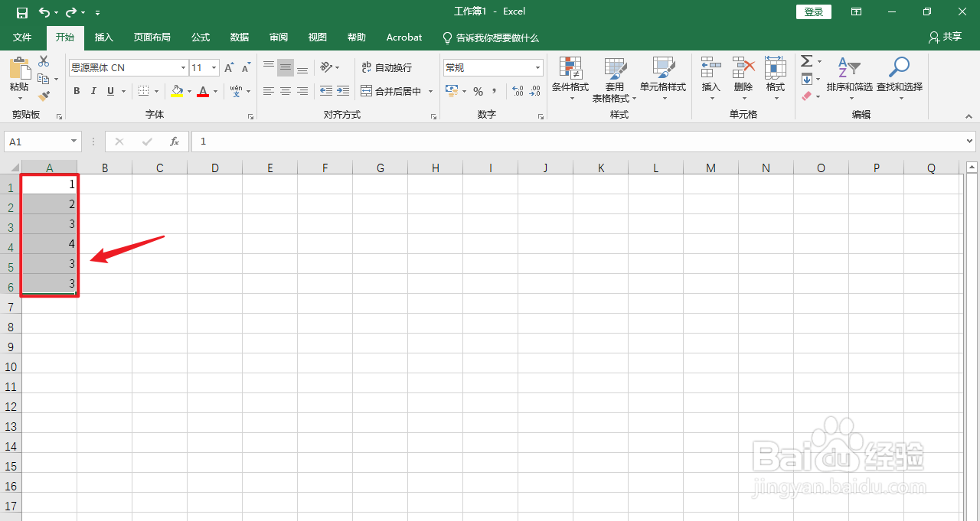Open the font size dropdown
The width and height of the screenshot is (980, 521).
tap(214, 68)
